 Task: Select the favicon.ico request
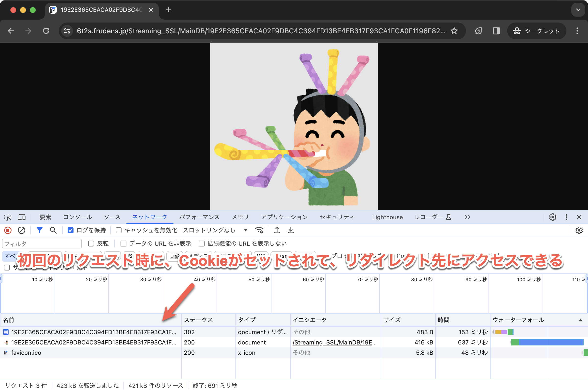tap(294, 353)
